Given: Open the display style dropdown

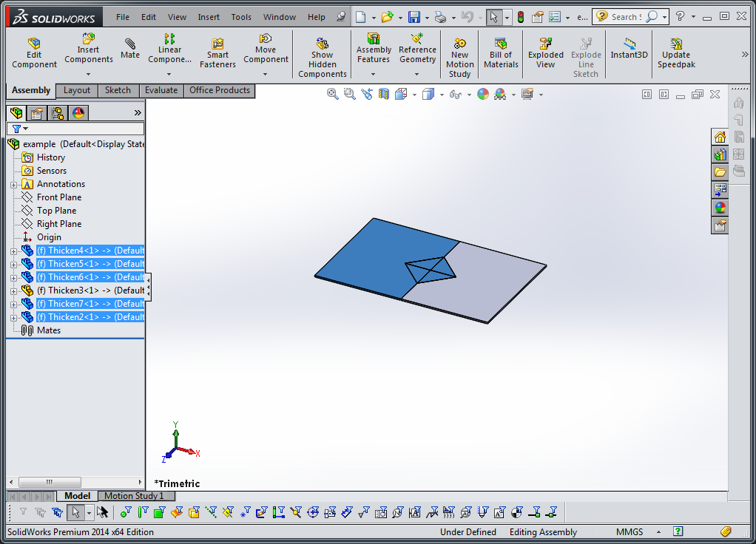Looking at the screenshot, I should click(x=441, y=95).
